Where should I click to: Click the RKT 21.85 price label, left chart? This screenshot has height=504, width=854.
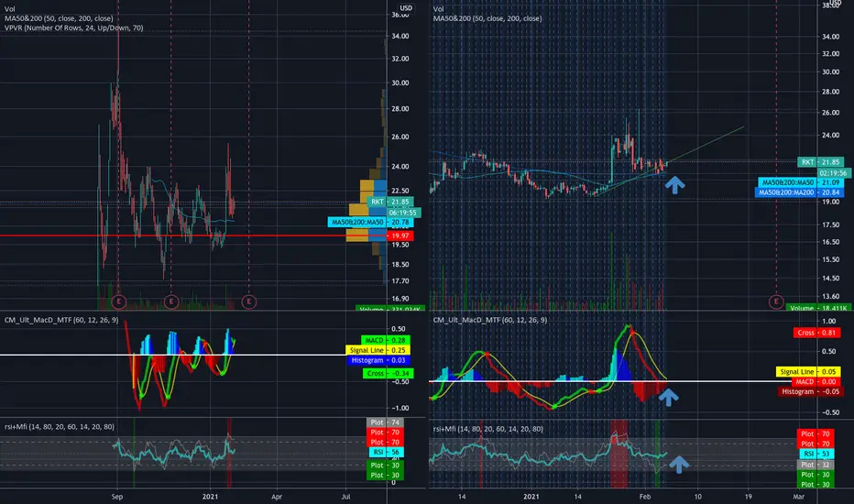390,202
